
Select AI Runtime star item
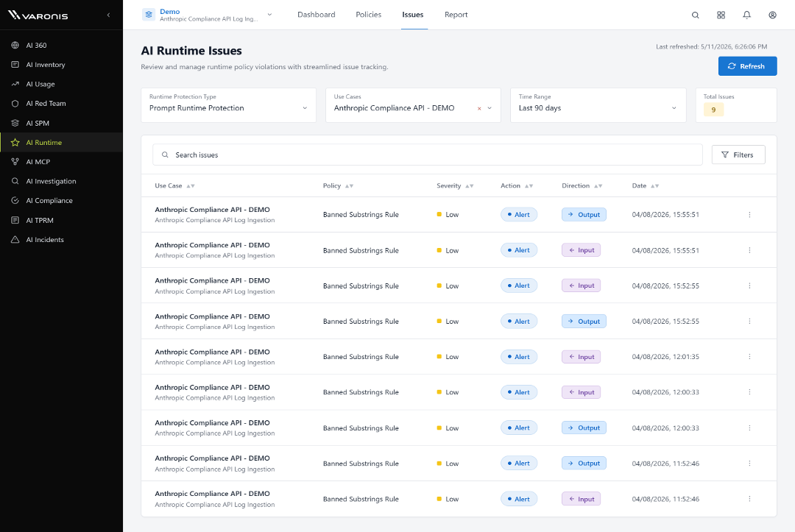[61, 142]
